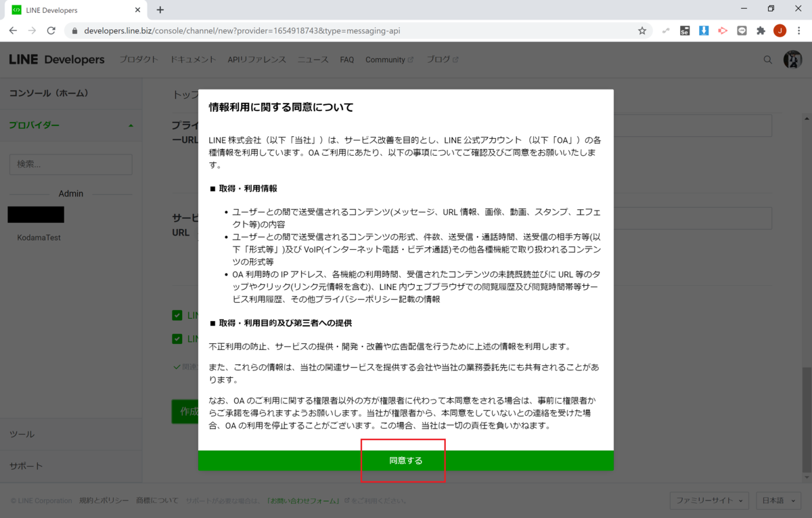Open the Selenium IDE extension icon

tap(684, 30)
